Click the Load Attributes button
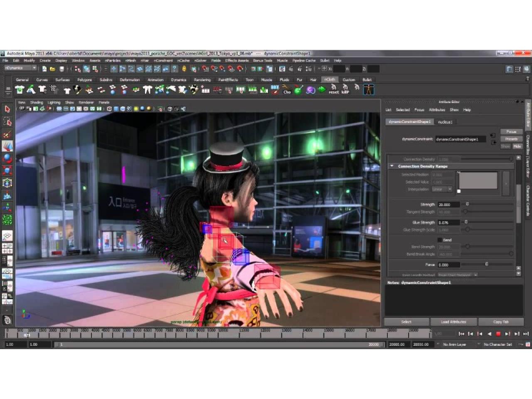The width and height of the screenshot is (532, 399). click(453, 322)
